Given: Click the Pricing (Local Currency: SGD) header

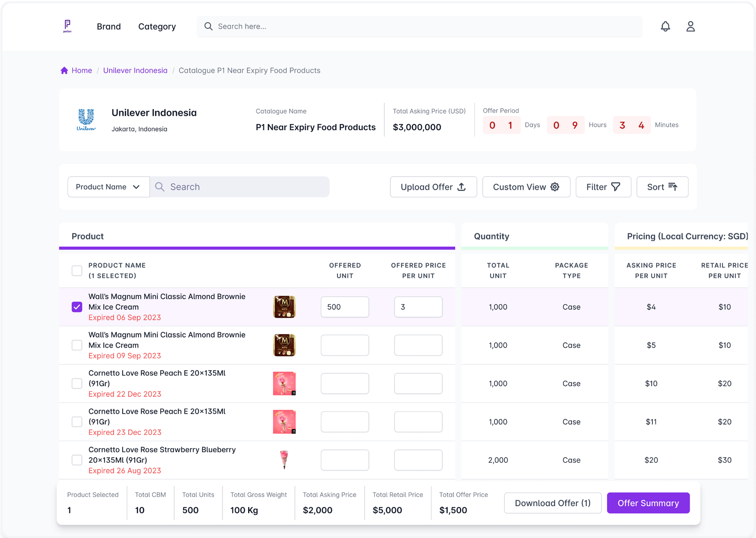Looking at the screenshot, I should click(x=688, y=236).
